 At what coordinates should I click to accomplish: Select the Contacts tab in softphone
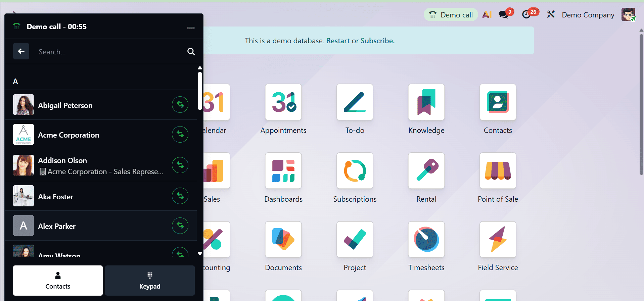click(58, 281)
